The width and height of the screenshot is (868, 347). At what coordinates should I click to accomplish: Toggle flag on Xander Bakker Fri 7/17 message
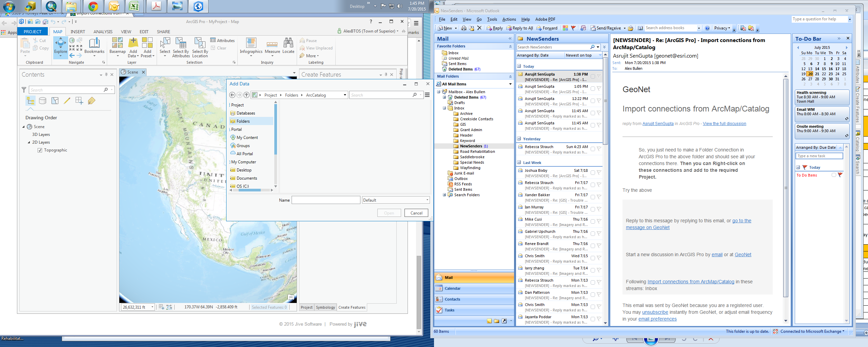599,197
